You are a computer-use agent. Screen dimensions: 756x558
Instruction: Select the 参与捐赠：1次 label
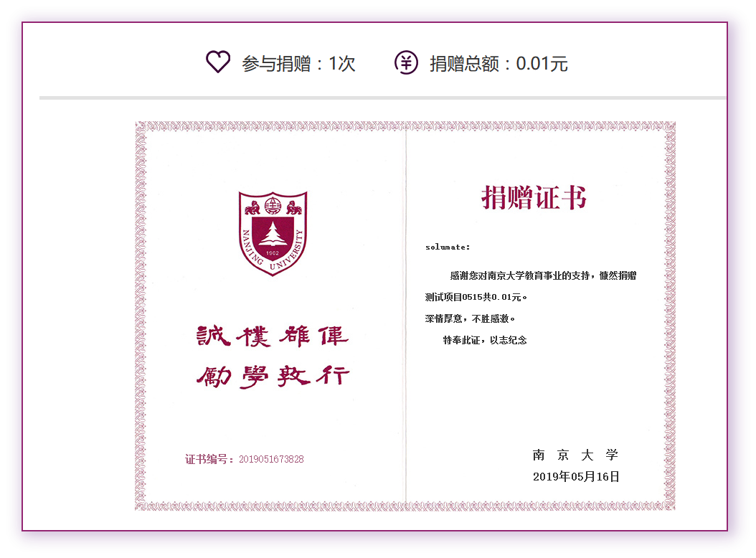(x=298, y=64)
